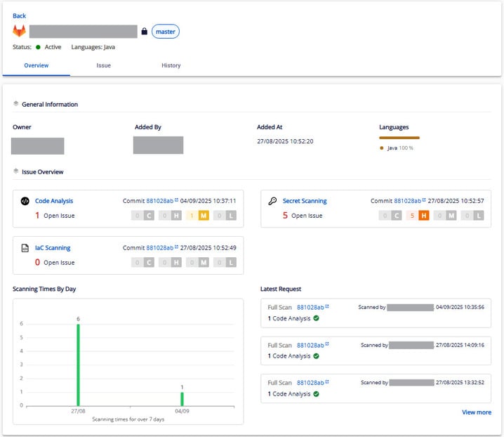Open IaC Scanning commit 881028ab link
Viewport: 504px width, 437px height.
pos(159,248)
